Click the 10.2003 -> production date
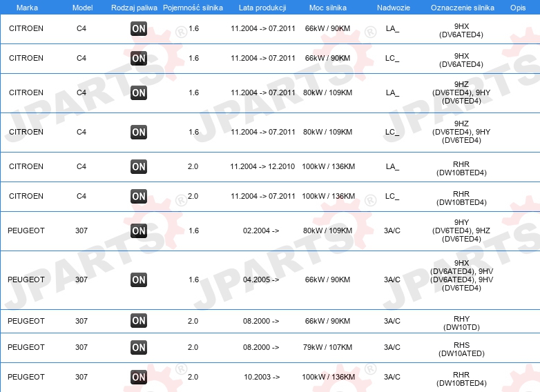 [x=262, y=377]
